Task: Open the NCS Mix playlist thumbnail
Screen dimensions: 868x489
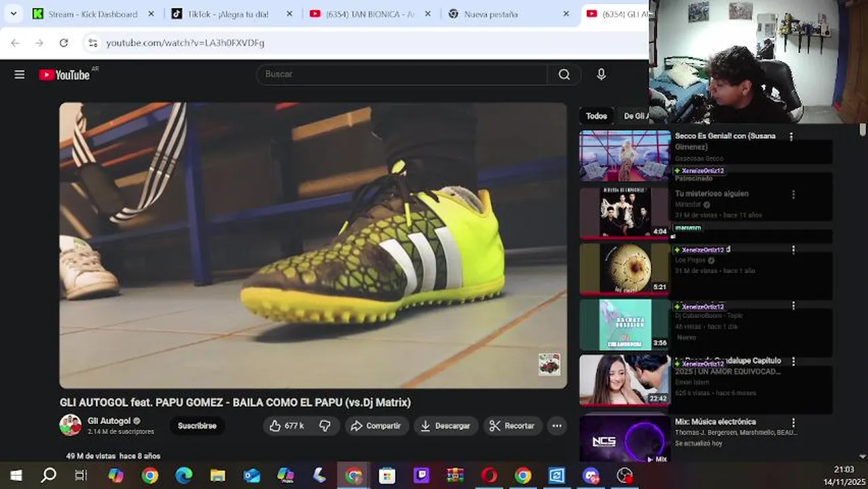Action: [625, 438]
